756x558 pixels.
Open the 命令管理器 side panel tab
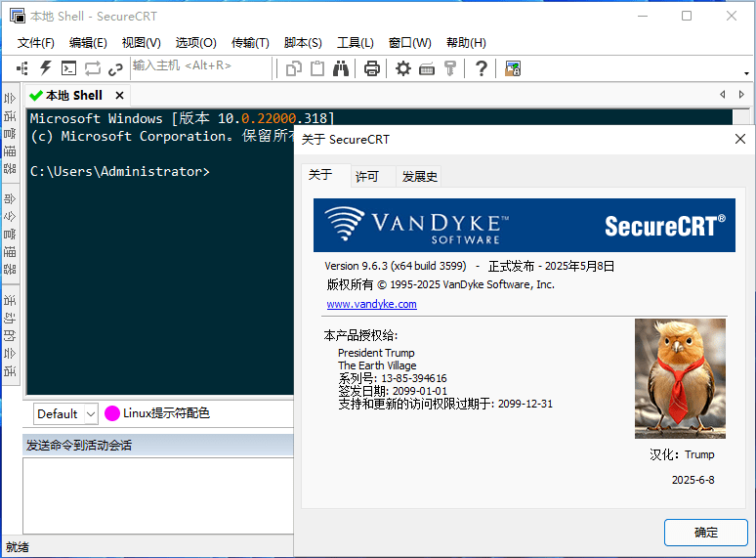(10, 234)
